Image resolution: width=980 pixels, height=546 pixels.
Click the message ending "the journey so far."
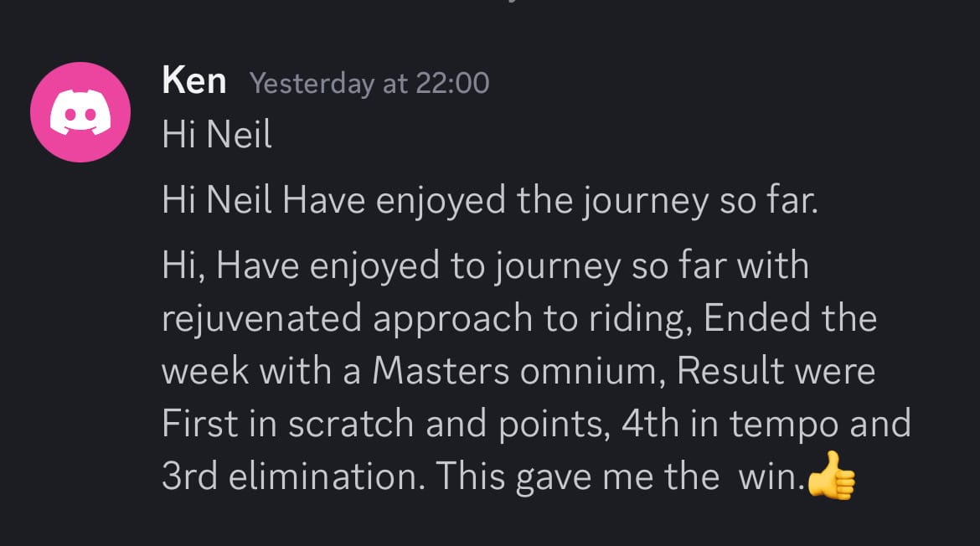[489, 202]
